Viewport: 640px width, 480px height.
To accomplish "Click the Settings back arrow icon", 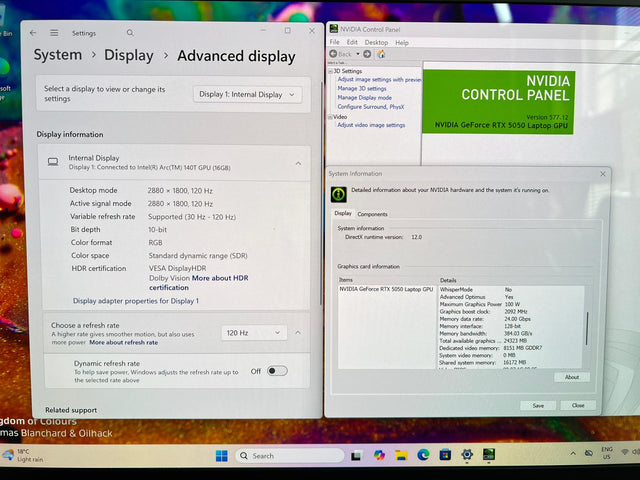I will [x=33, y=33].
